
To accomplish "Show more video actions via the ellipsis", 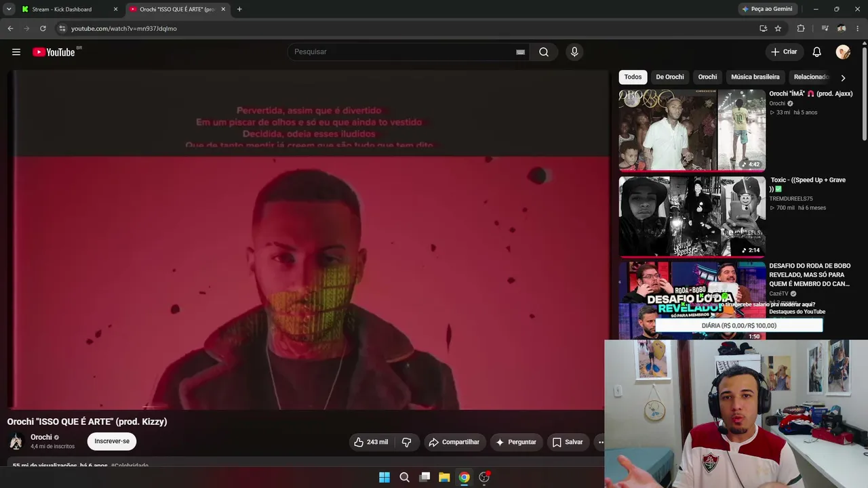I will pyautogui.click(x=599, y=442).
